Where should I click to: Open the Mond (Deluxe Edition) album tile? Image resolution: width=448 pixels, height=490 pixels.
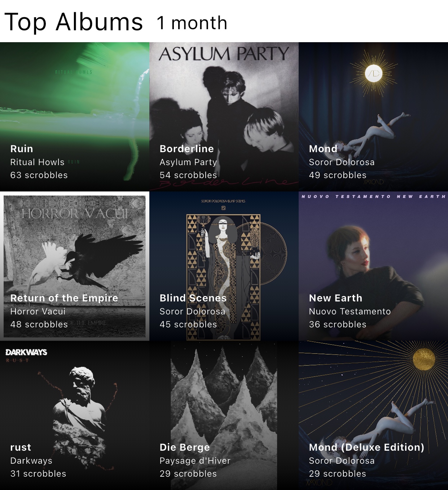pos(373,415)
